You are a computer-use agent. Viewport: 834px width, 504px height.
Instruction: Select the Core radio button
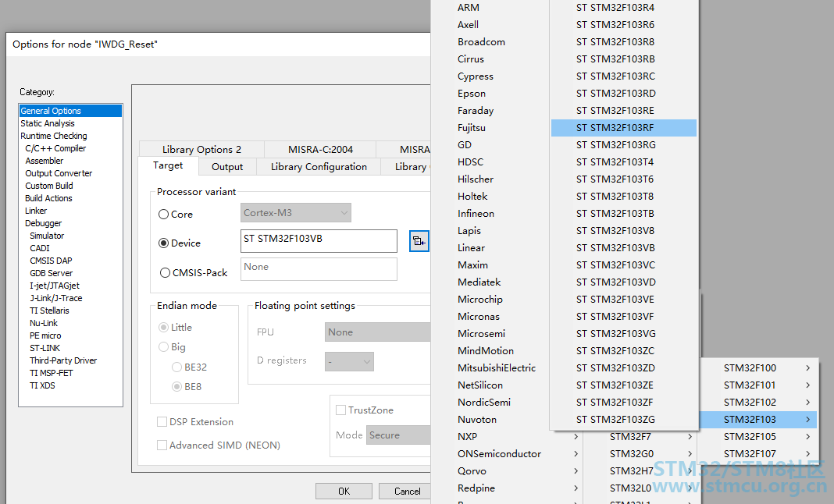(163, 215)
